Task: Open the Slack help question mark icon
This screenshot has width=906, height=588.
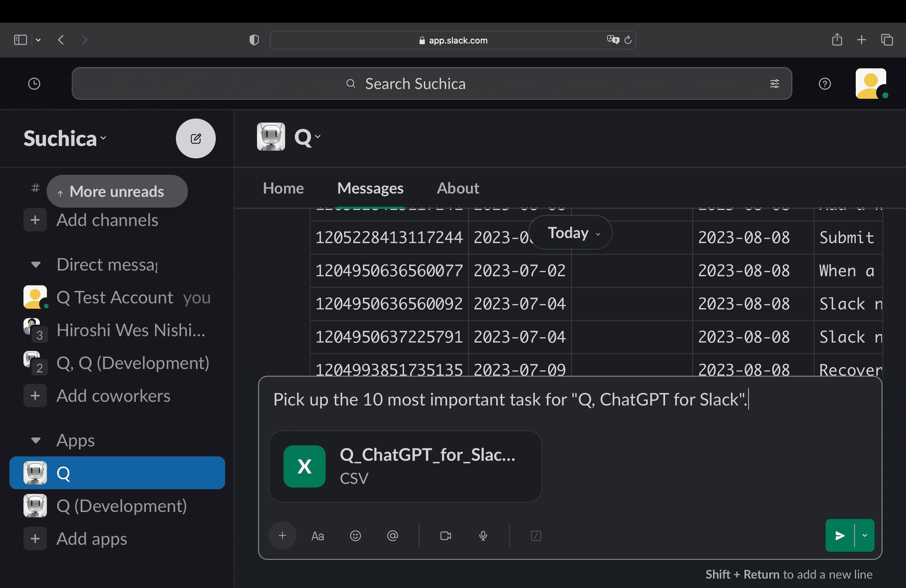Action: pyautogui.click(x=825, y=84)
